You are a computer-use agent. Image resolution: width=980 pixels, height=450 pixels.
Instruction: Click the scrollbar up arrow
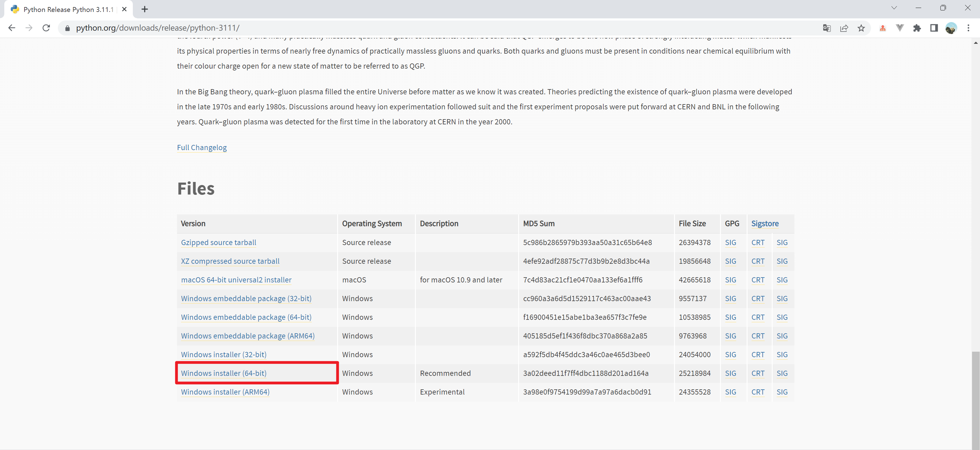pos(975,43)
